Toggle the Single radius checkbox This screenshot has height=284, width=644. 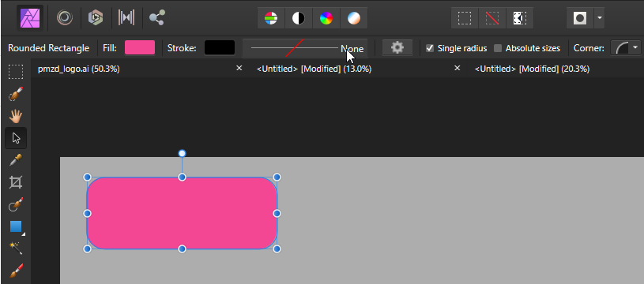(x=430, y=48)
